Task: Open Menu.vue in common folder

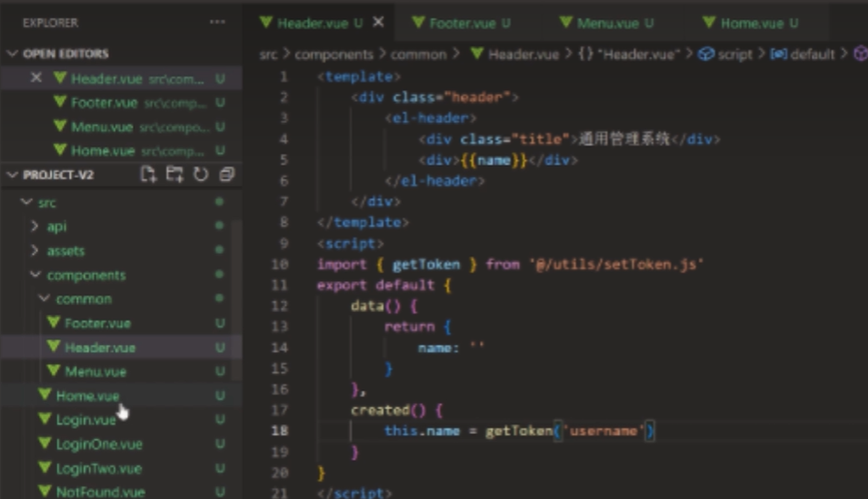Action: (x=121, y=371)
